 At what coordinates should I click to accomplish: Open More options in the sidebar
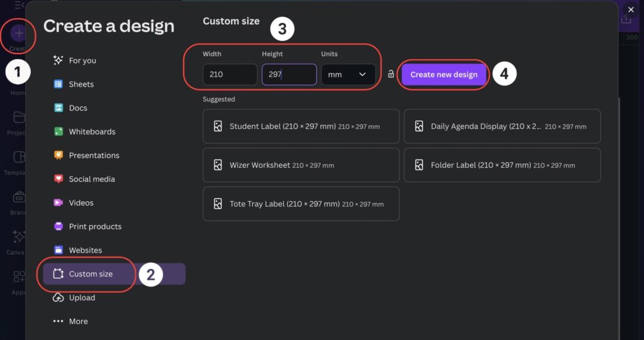click(x=70, y=322)
